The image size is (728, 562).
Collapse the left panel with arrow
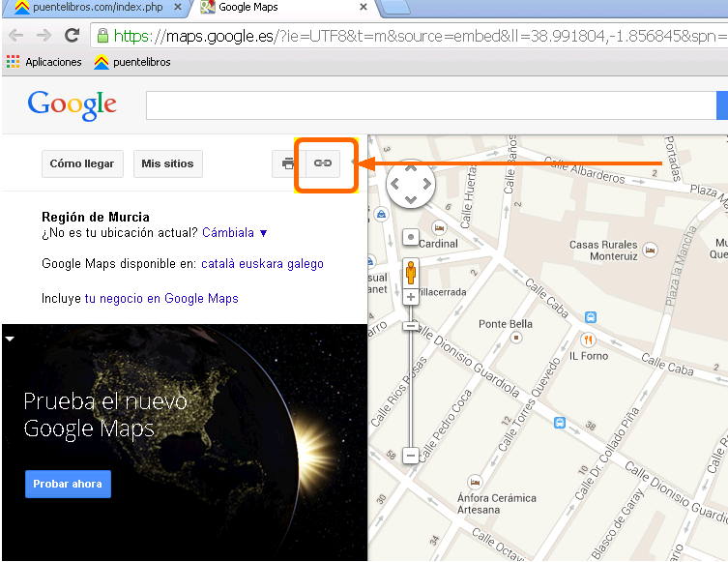(353, 162)
